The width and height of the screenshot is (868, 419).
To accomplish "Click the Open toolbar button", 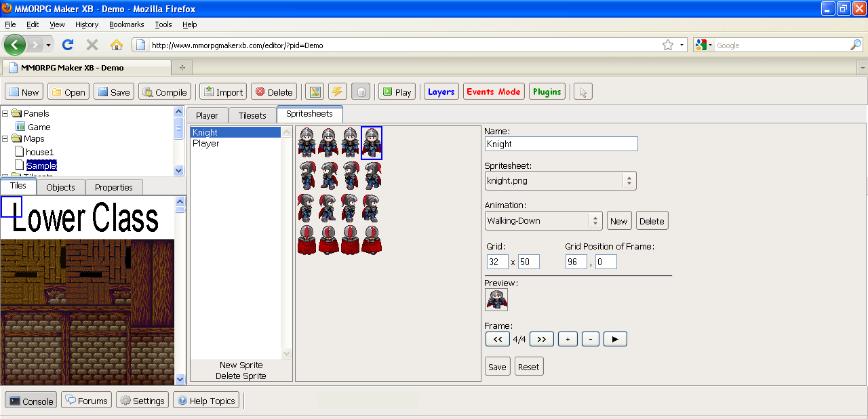I will tap(68, 92).
